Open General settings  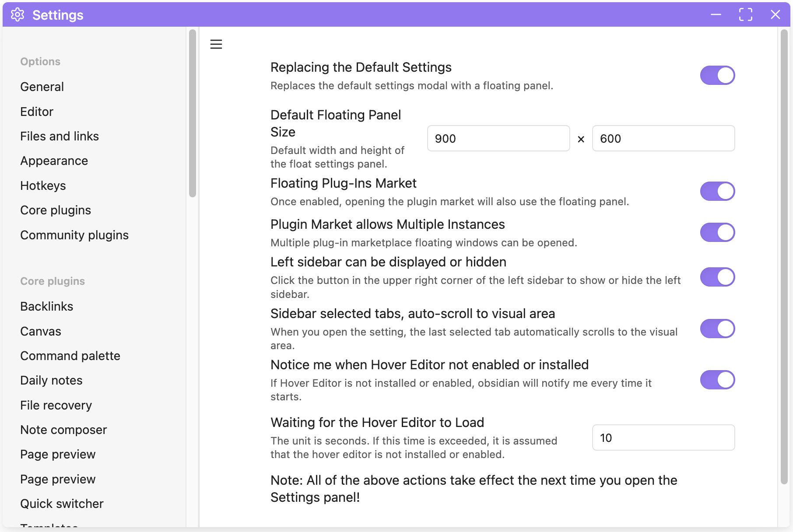[42, 87]
